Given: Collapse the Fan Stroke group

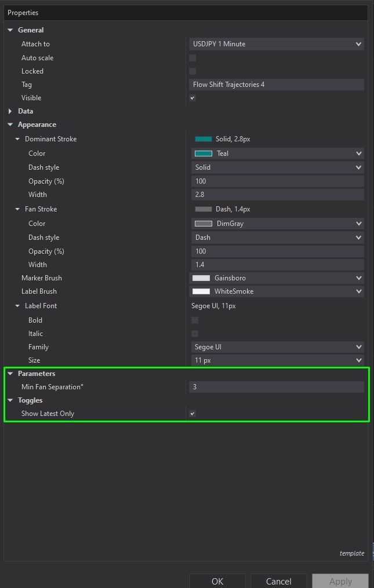Looking at the screenshot, I should 17,209.
